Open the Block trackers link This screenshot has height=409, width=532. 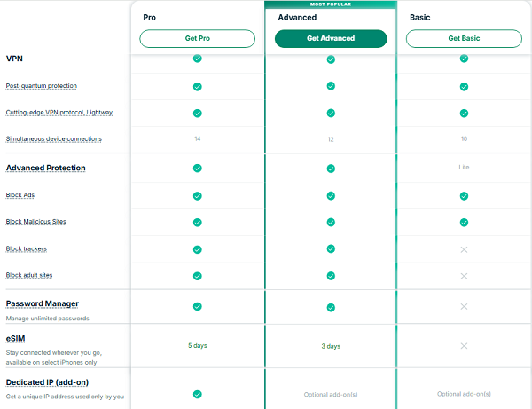pos(27,249)
